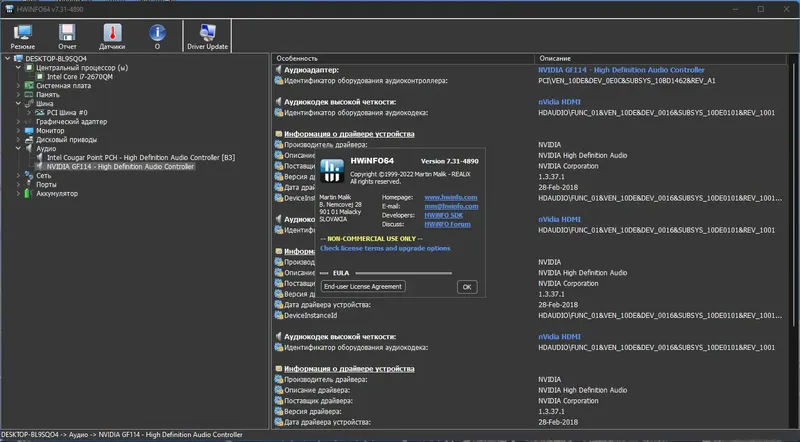
Task: Collapse the DESKTOP-BL9SQO4 root node
Action: [8, 59]
